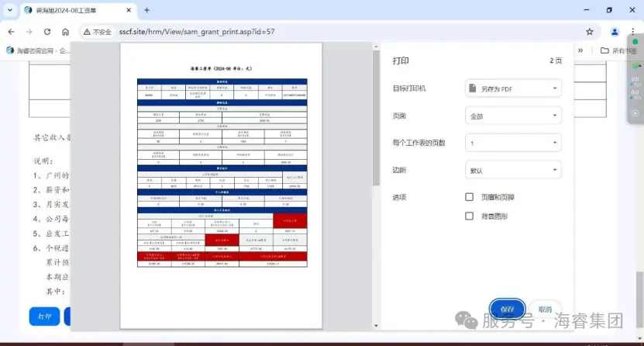The height and width of the screenshot is (346, 644).
Task: Click the browser back arrow
Action: pyautogui.click(x=10, y=32)
